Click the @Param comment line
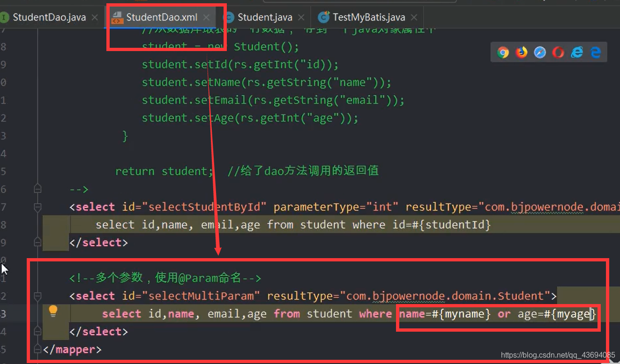 point(165,278)
